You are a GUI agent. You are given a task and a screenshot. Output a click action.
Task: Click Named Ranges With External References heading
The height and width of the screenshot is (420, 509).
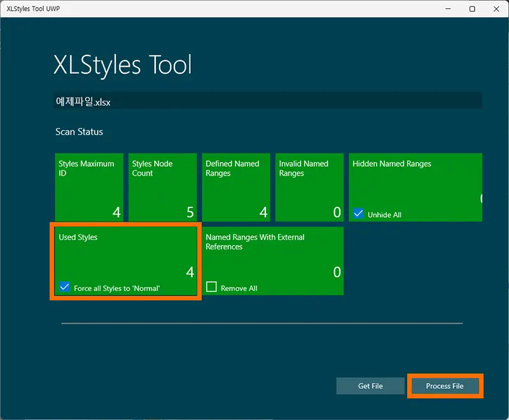tap(255, 242)
